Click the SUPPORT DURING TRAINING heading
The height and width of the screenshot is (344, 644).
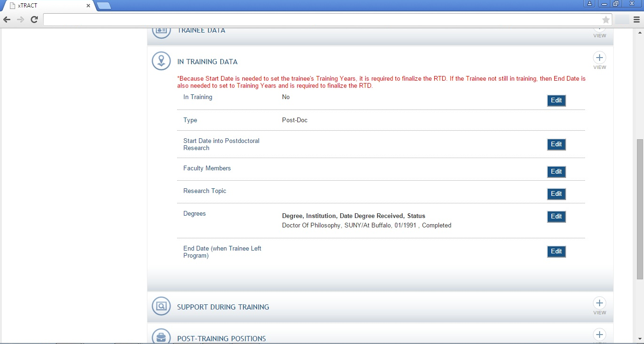click(223, 307)
